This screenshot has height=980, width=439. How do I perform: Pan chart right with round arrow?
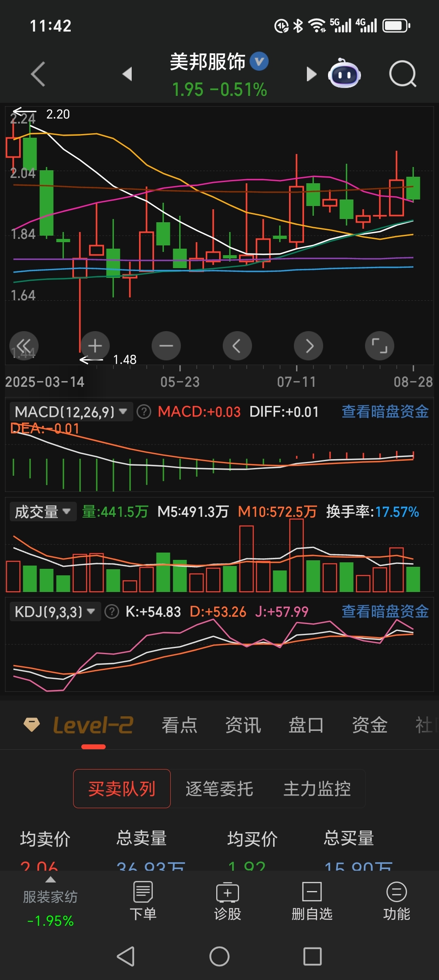(309, 346)
